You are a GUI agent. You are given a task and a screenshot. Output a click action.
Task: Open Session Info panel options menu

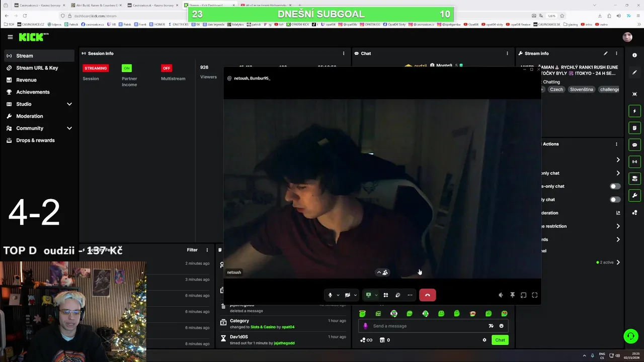344,53
